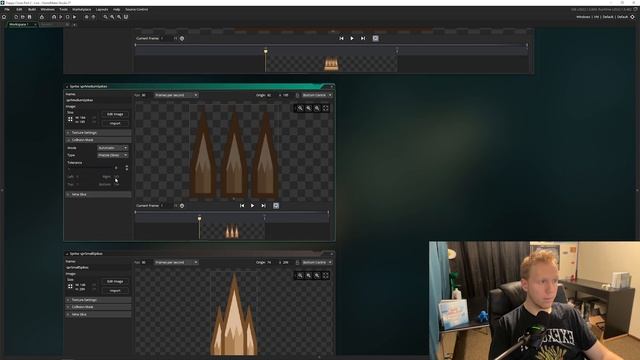Click the Fps value field in sprMediumSpikes
Screen dimensions: 640x360
click(x=145, y=95)
